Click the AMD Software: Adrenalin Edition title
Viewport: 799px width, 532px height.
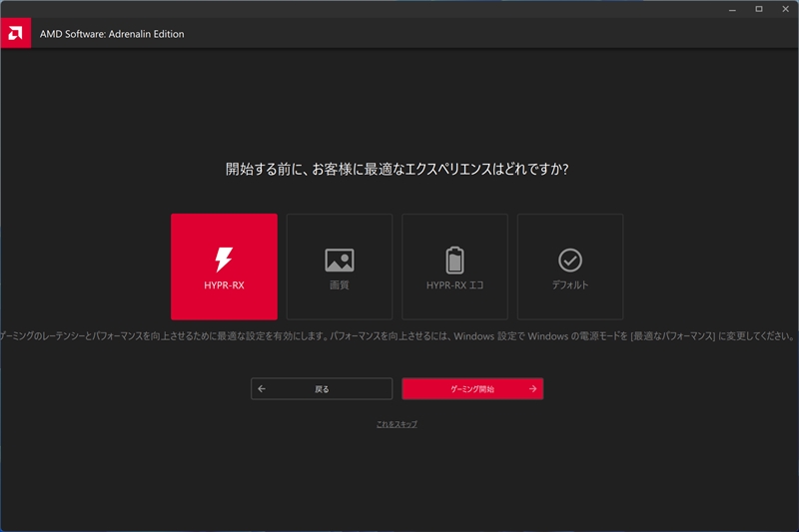[112, 34]
